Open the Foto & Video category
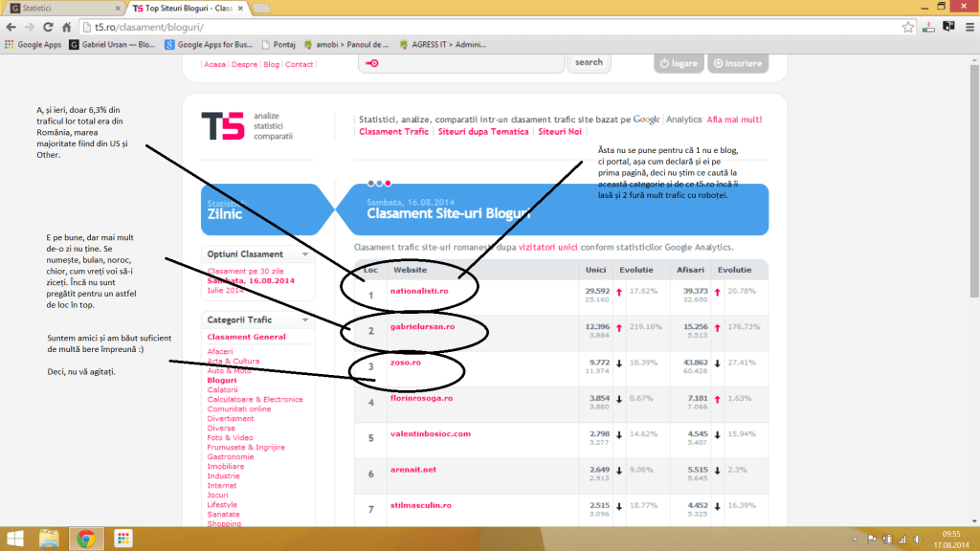This screenshot has width=980, height=551. (230, 438)
